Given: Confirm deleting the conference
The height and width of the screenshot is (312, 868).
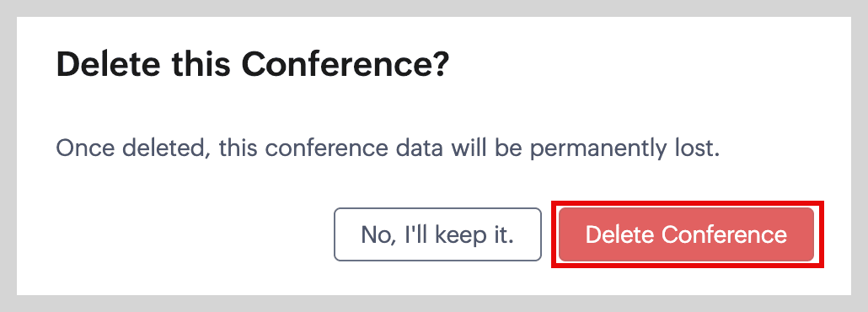Looking at the screenshot, I should [x=687, y=234].
